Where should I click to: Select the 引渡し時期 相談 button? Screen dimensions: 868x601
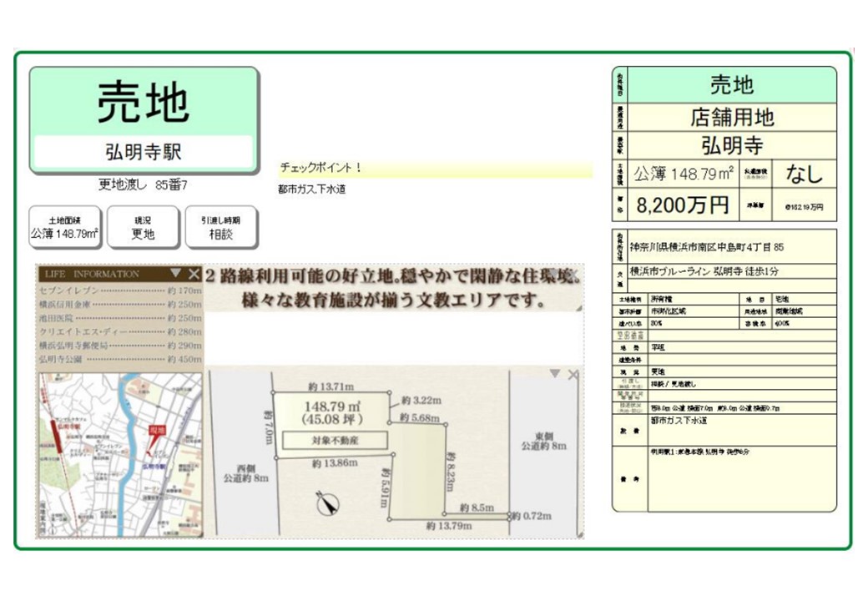coord(221,228)
